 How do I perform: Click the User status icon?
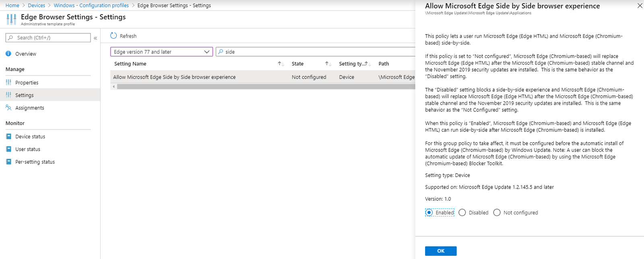pos(8,149)
